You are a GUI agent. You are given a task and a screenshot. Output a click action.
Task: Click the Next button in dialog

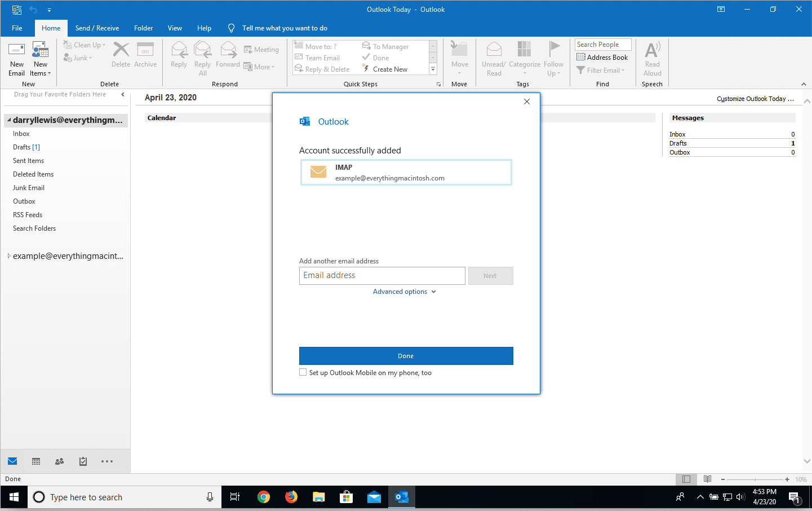pyautogui.click(x=490, y=276)
